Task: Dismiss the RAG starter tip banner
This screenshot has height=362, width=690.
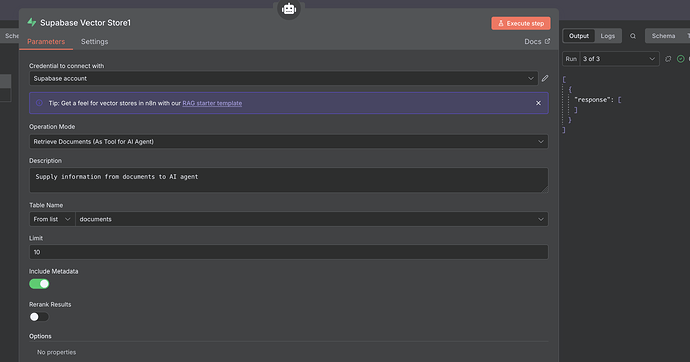Action: (538, 103)
